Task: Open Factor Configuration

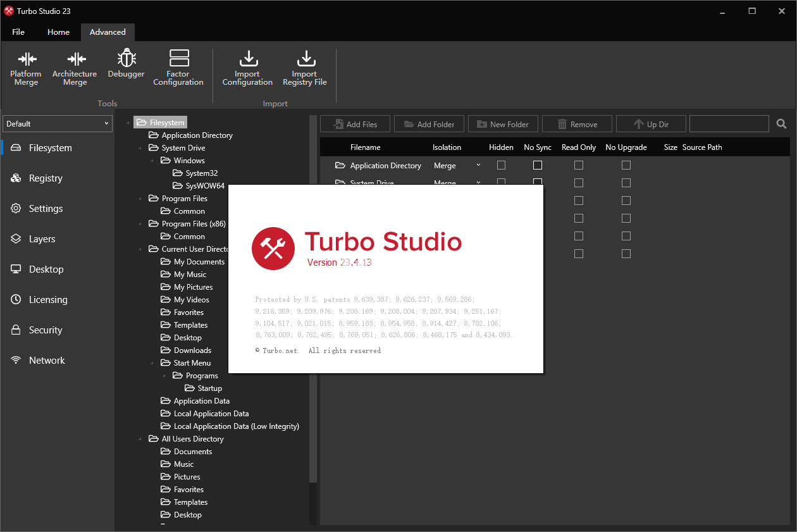Action: click(x=178, y=69)
